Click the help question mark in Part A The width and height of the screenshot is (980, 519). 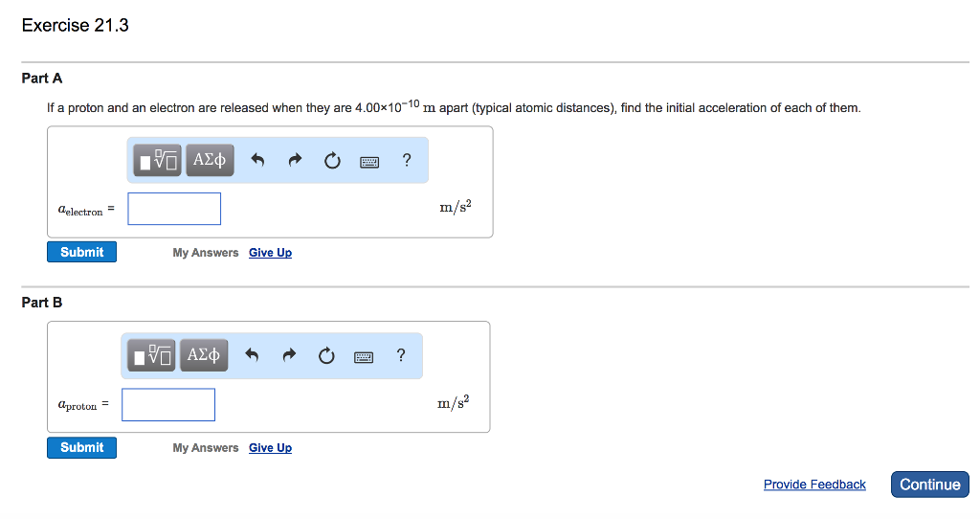407,161
